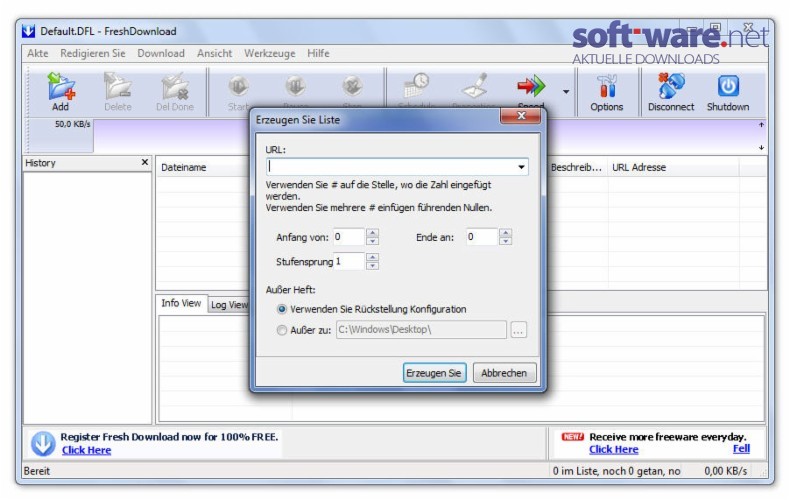Decrease the Anfang von value
The image size is (790, 500).
tap(372, 241)
